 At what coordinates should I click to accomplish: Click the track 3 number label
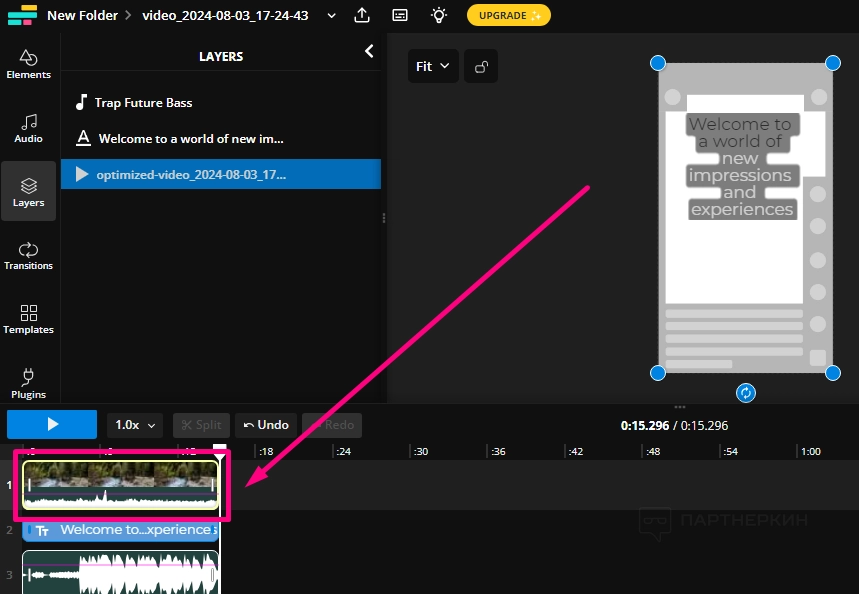click(x=9, y=575)
